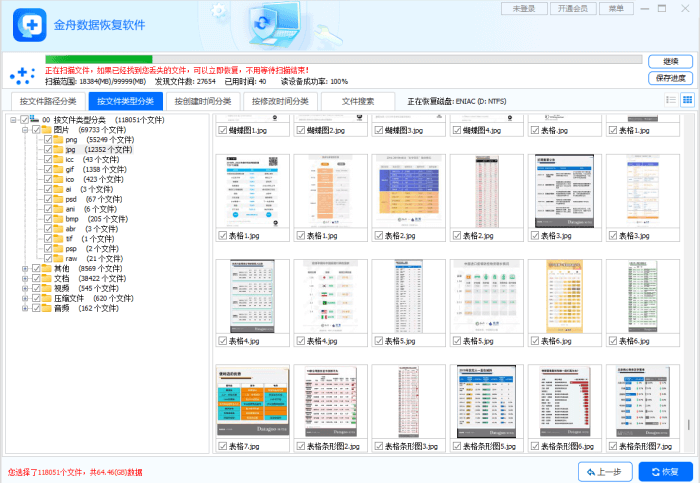Toggle the gif folder checkbox
700x483 pixels.
[47, 169]
